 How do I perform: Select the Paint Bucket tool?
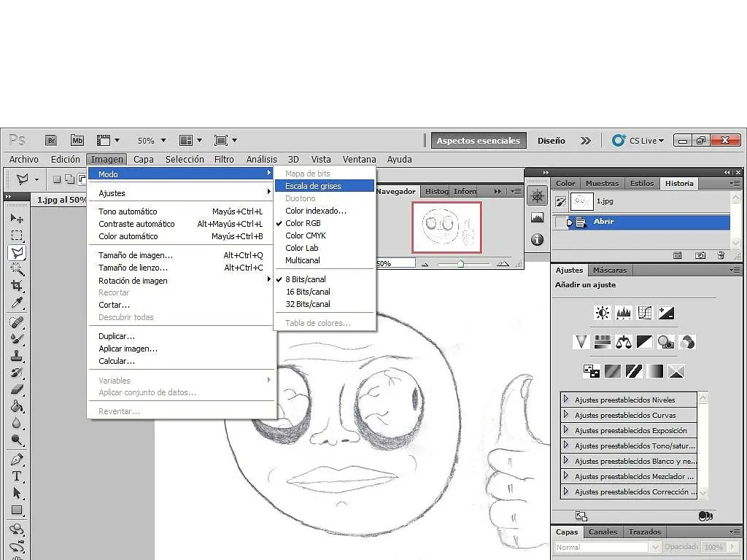click(x=17, y=406)
